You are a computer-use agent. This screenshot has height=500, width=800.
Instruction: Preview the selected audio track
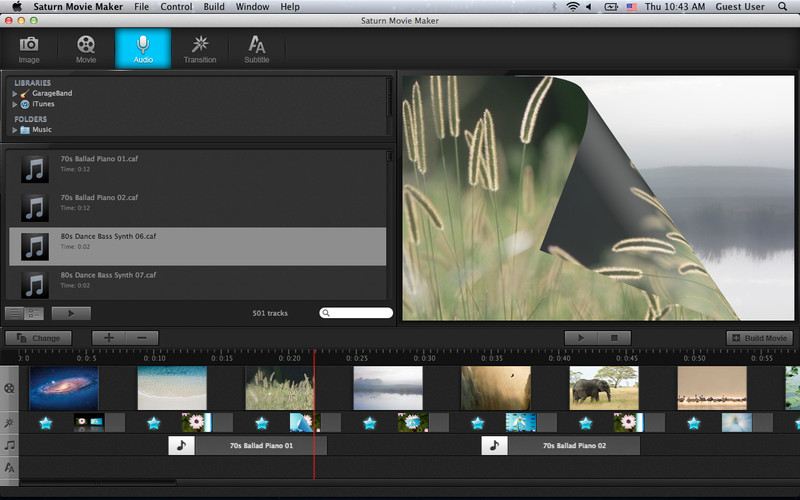71,313
